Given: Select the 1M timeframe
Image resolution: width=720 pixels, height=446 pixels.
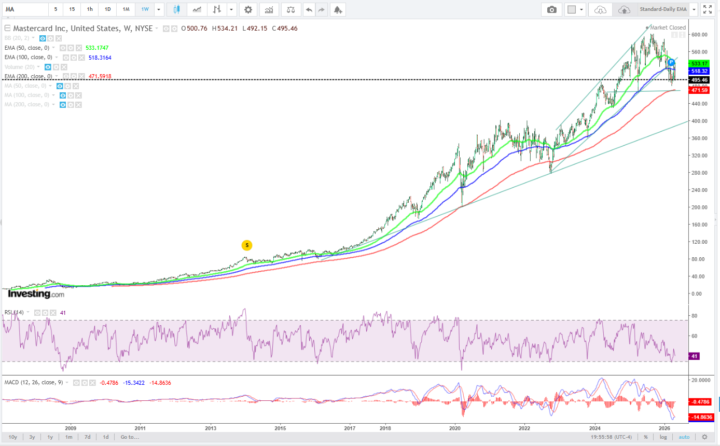Looking at the screenshot, I should pyautogui.click(x=126, y=9).
